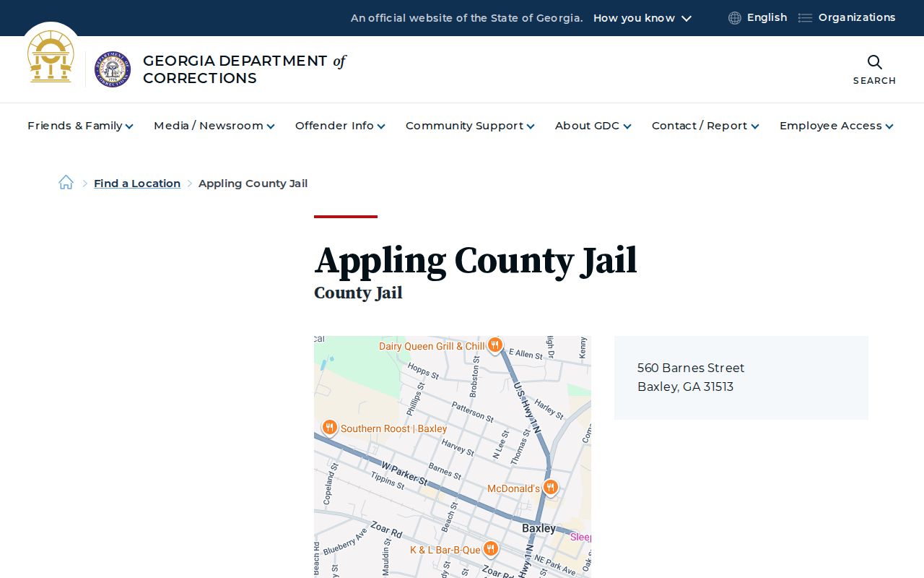Click the Department of Corrections seal
Screen dimensions: 924x578
coord(113,69)
